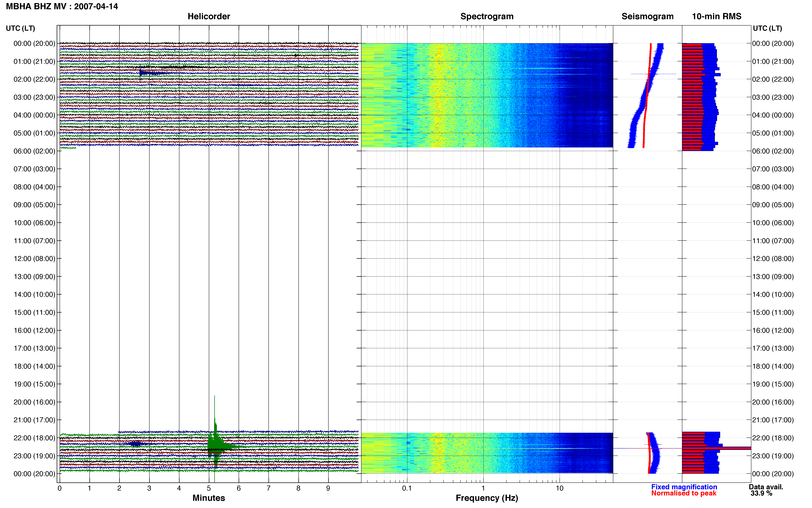Click the '5' tick on the Minutes axis

click(209, 488)
